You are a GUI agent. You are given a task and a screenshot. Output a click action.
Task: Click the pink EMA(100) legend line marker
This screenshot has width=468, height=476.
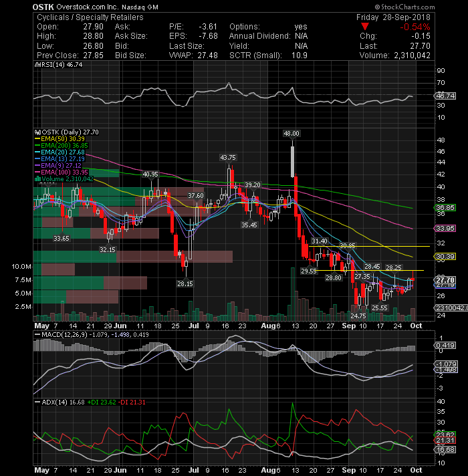pyautogui.click(x=37, y=172)
